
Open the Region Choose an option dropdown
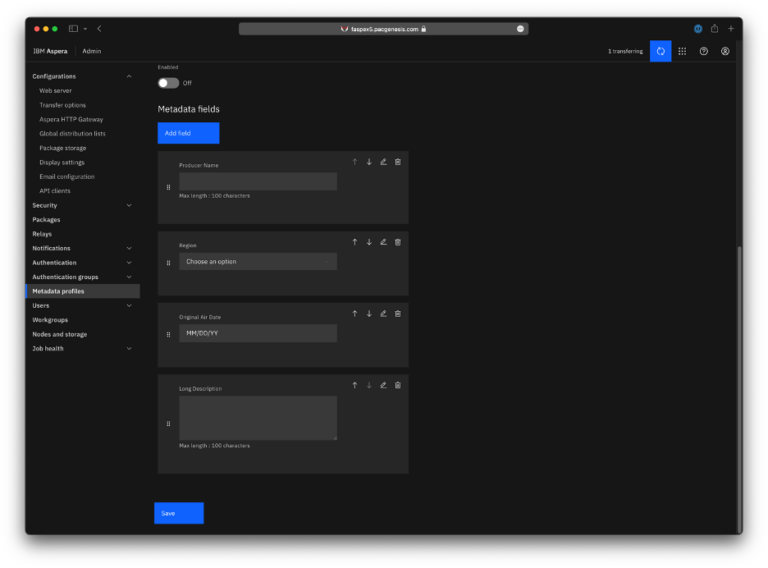tap(258, 261)
